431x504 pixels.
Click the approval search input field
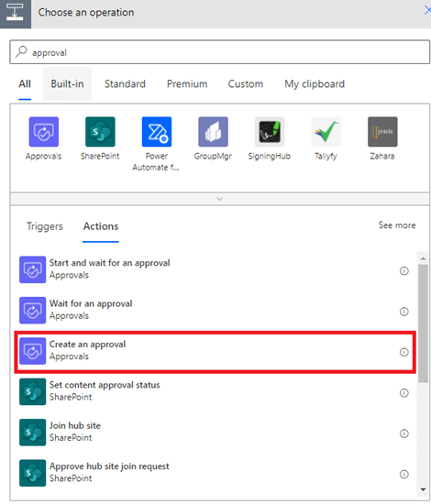220,52
